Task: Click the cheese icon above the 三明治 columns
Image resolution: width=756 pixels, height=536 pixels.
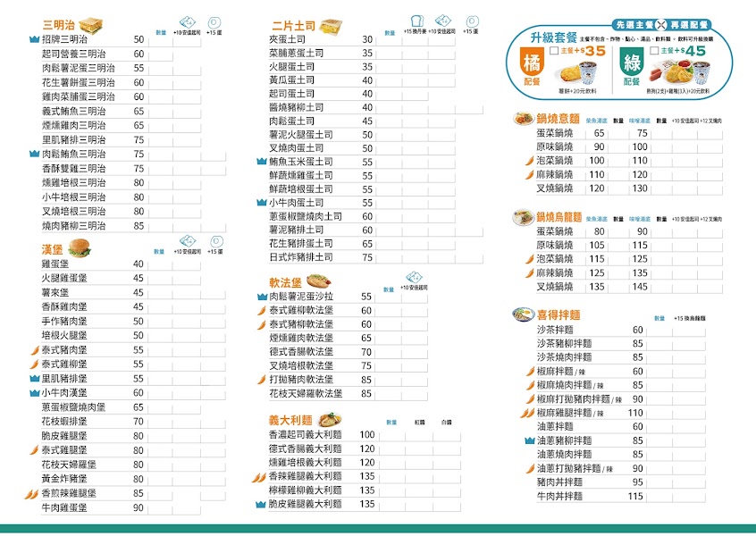Action: (x=187, y=22)
